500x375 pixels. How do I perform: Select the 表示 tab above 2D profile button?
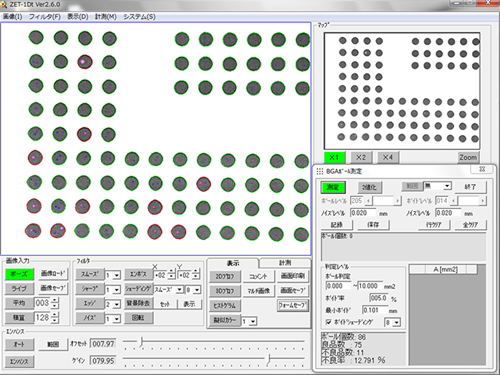pyautogui.click(x=233, y=263)
